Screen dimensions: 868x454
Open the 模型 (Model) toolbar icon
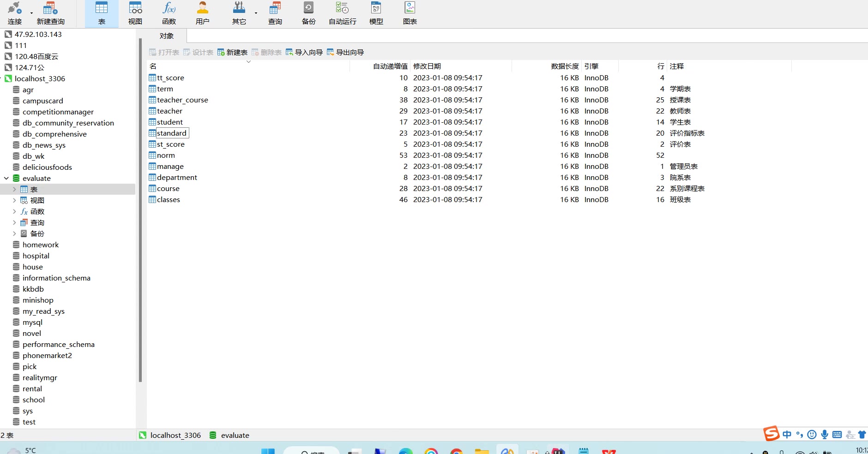tap(376, 13)
